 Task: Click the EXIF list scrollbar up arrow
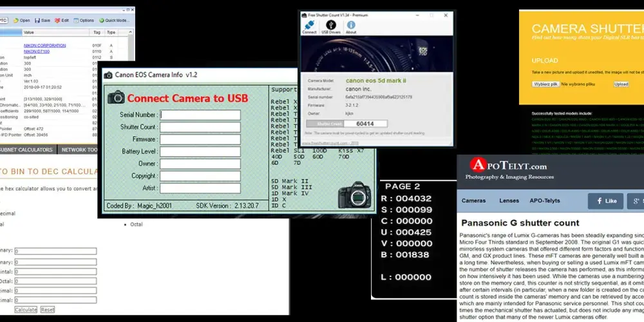tap(131, 32)
